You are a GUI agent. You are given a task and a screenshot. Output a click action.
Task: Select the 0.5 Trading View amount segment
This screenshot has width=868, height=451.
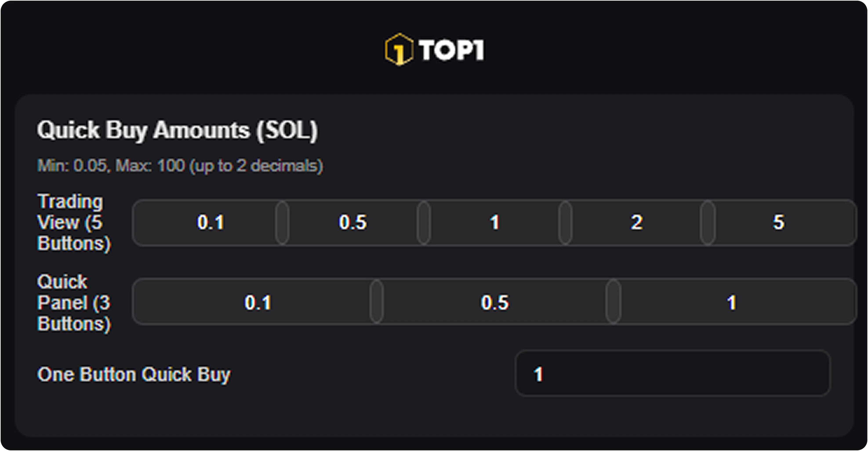coord(352,222)
